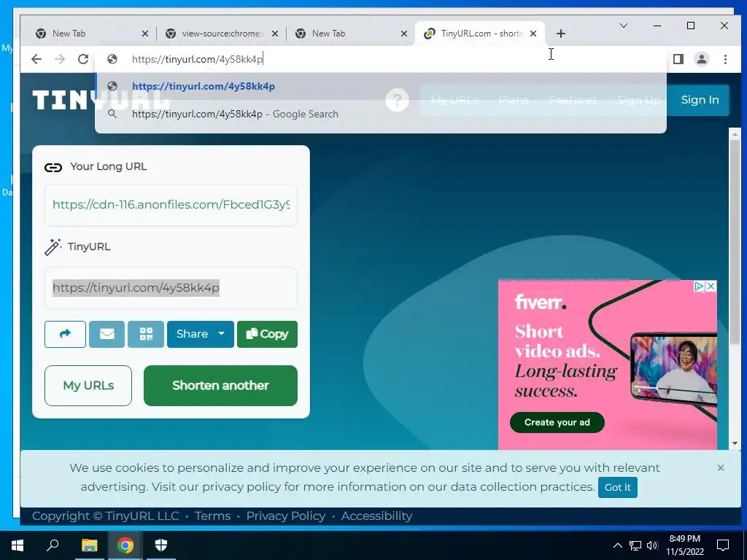Open Windows Security shield in taskbar
747x560 pixels.
point(161,545)
